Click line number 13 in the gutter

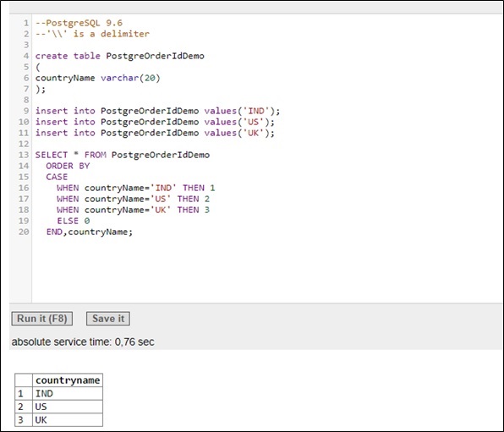tap(24, 155)
